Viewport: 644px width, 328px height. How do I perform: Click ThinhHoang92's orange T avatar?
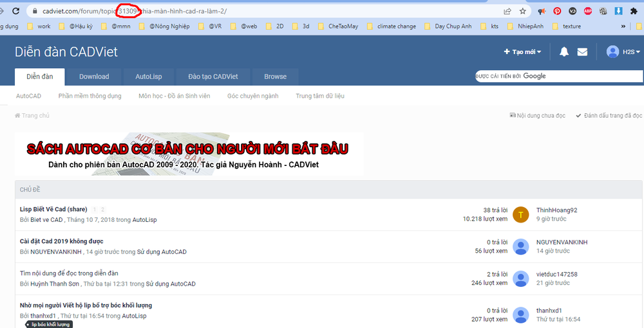click(x=521, y=215)
